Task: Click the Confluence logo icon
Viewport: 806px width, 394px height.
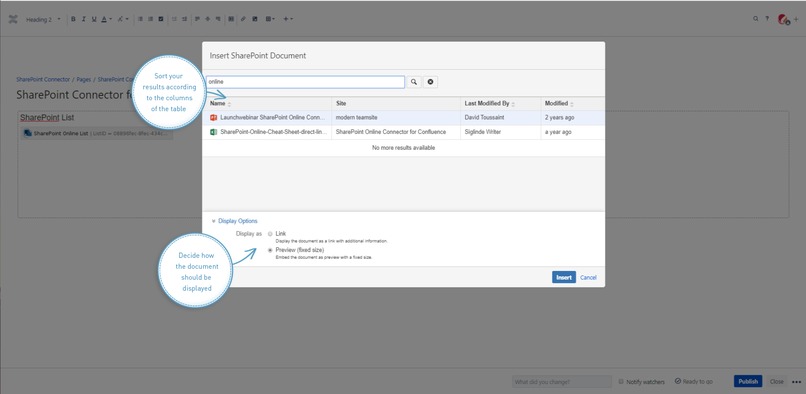Action: (13, 19)
